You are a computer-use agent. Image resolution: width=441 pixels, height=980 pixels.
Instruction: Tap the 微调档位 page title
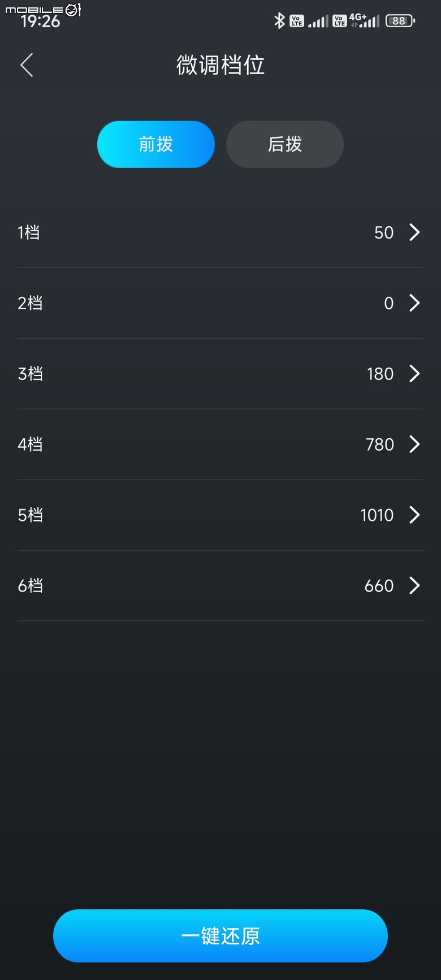click(220, 65)
